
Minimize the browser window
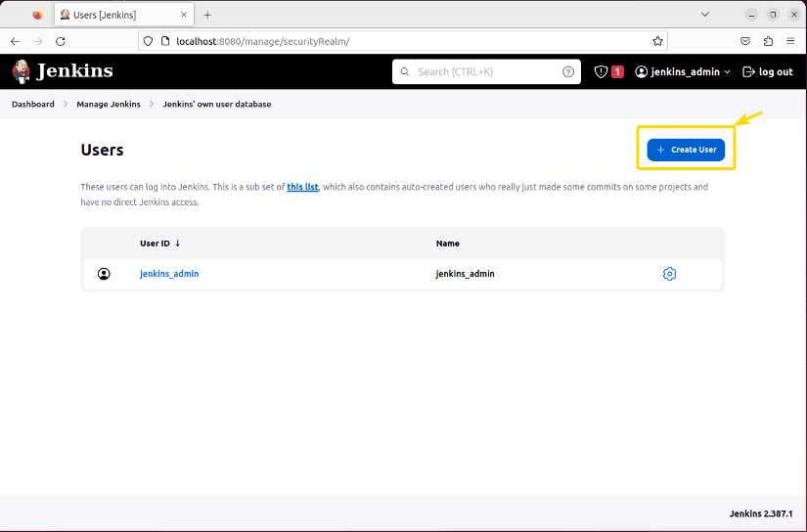(x=751, y=15)
